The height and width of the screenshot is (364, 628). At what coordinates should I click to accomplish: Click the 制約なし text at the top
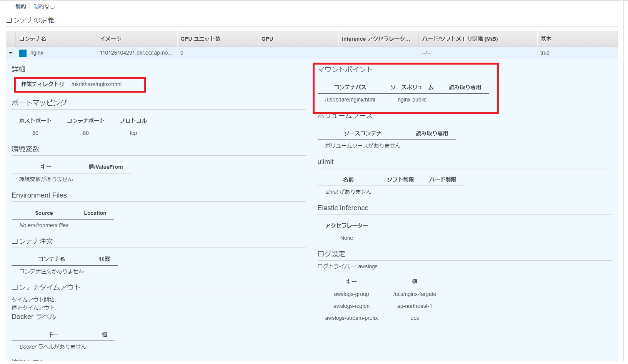[44, 7]
